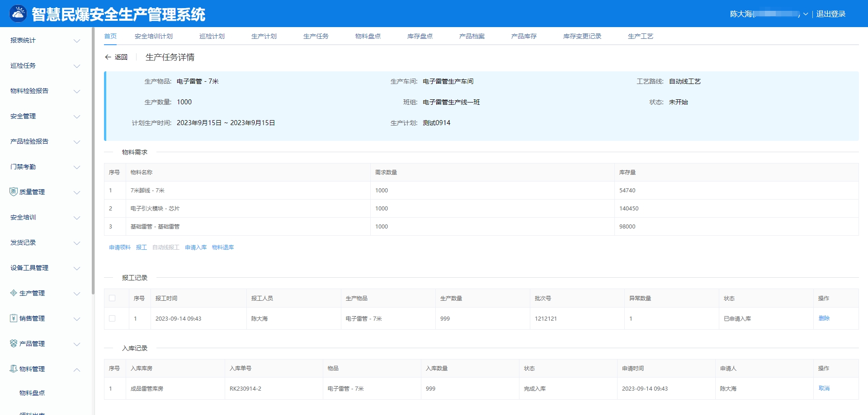Click the 陈大海 username in header
This screenshot has width=868, height=415.
coord(741,14)
